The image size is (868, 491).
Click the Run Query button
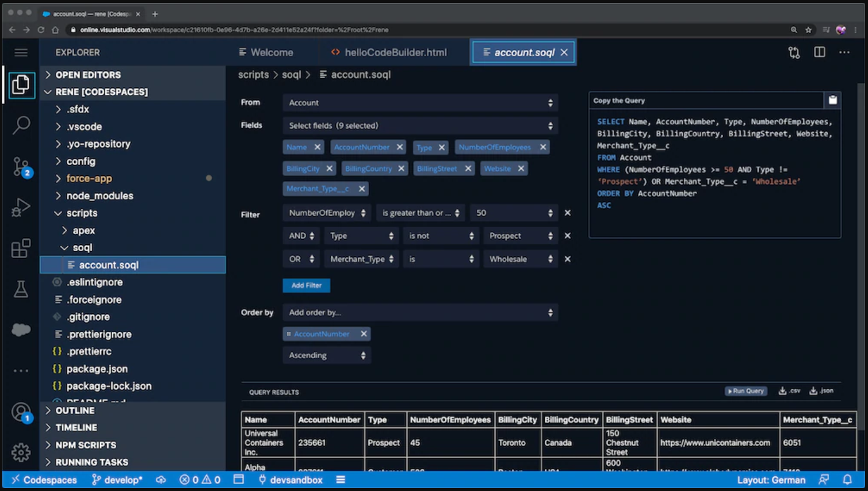point(745,391)
